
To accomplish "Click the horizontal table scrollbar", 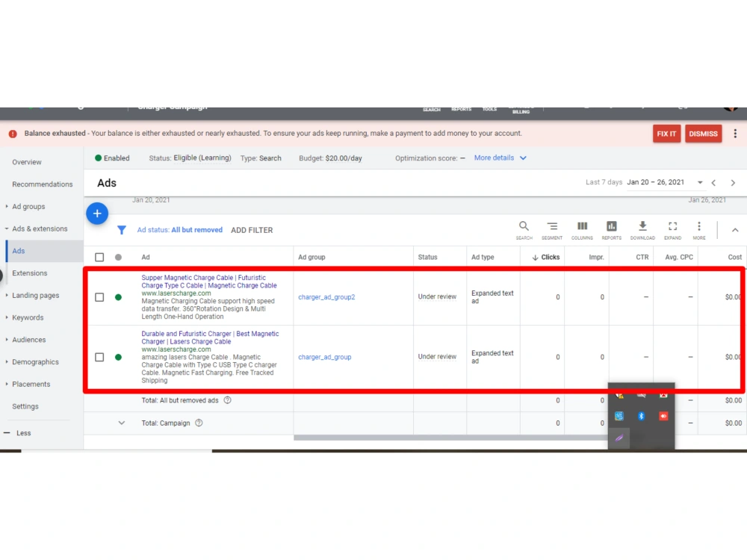I will 450,438.
